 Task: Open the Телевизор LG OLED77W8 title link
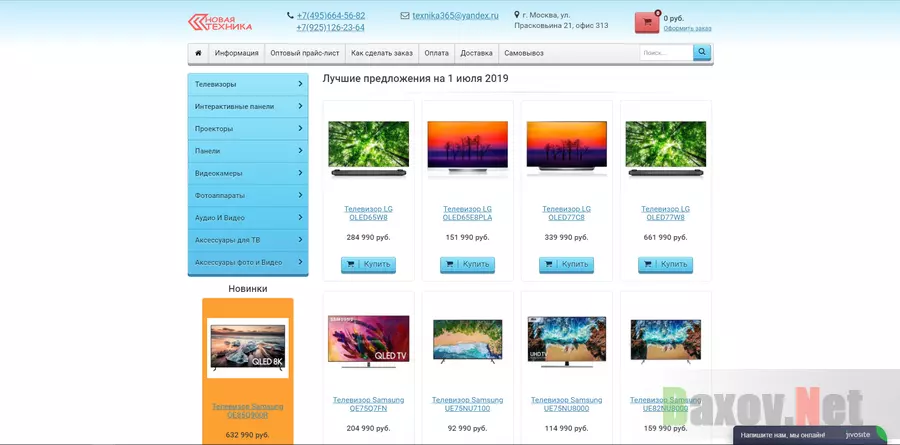coord(665,213)
